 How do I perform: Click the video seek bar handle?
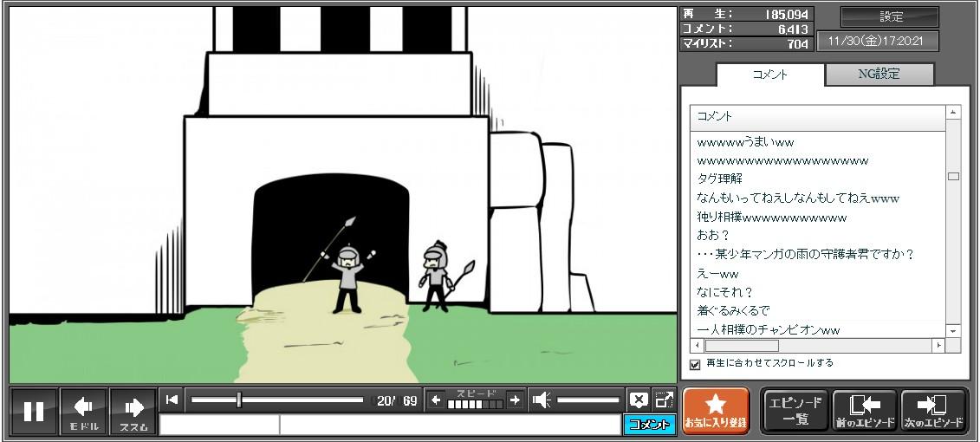pos(239,400)
